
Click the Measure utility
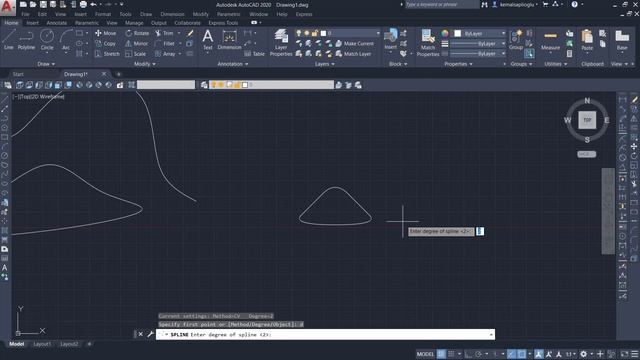point(550,40)
